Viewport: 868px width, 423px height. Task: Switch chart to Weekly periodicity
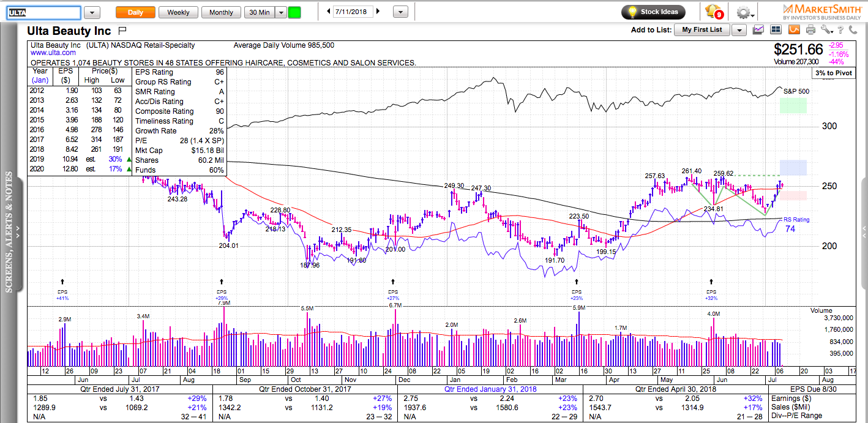click(178, 12)
